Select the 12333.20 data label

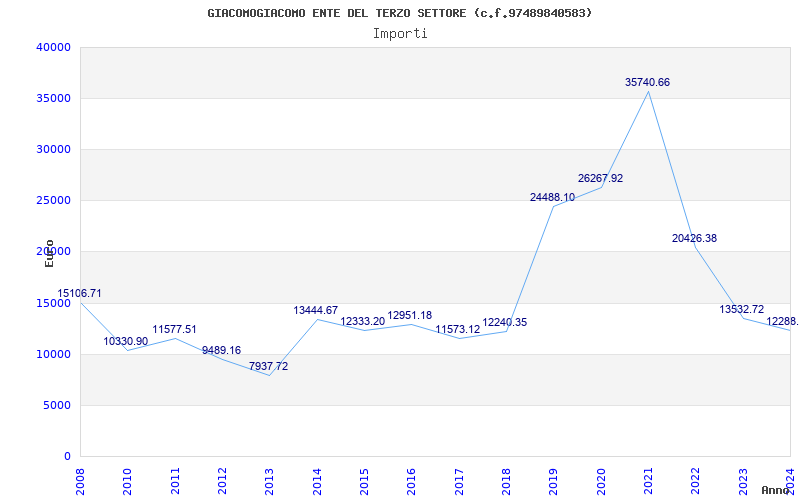click(x=363, y=321)
